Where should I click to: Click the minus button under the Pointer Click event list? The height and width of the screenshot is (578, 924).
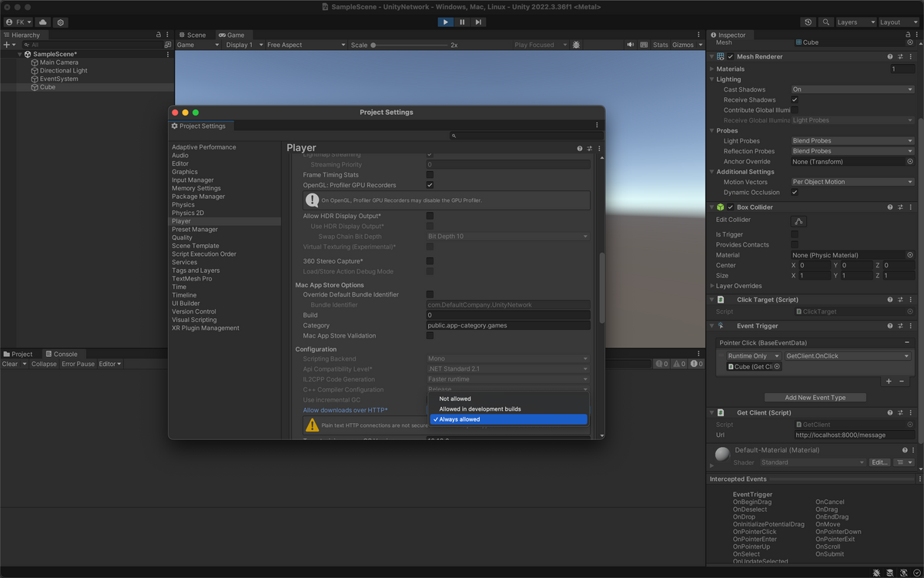coord(902,381)
